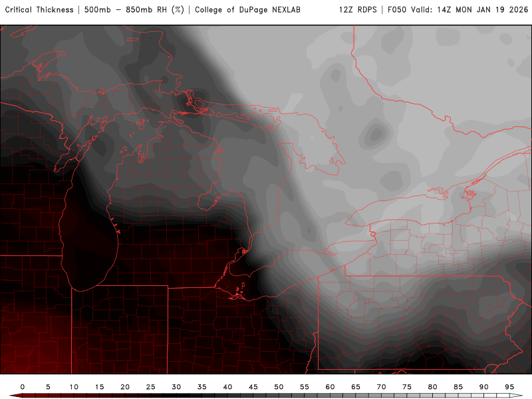532x399 pixels.
Task: Click the '12Z RDPS' model run text
Action: (358, 10)
